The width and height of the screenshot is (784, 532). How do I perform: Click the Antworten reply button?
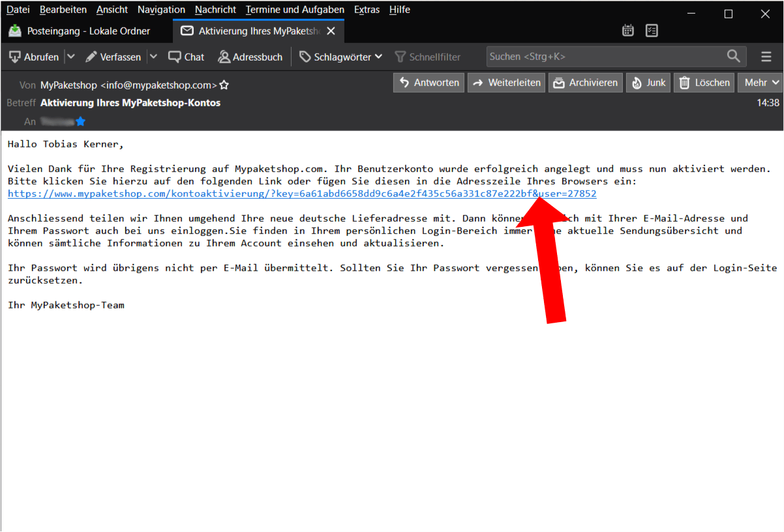(429, 82)
